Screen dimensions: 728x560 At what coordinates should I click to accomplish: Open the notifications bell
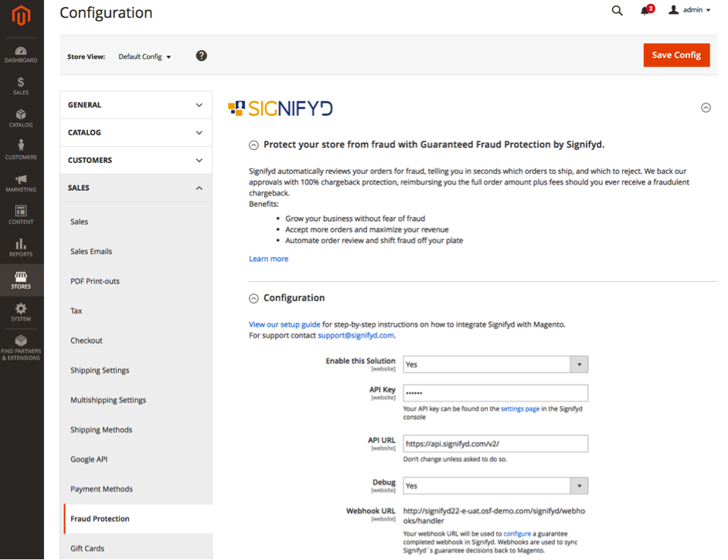point(645,11)
